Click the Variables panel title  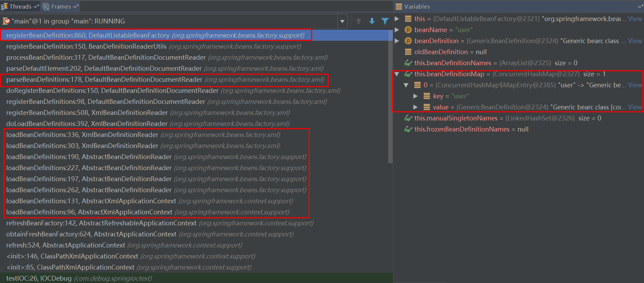[x=417, y=7]
